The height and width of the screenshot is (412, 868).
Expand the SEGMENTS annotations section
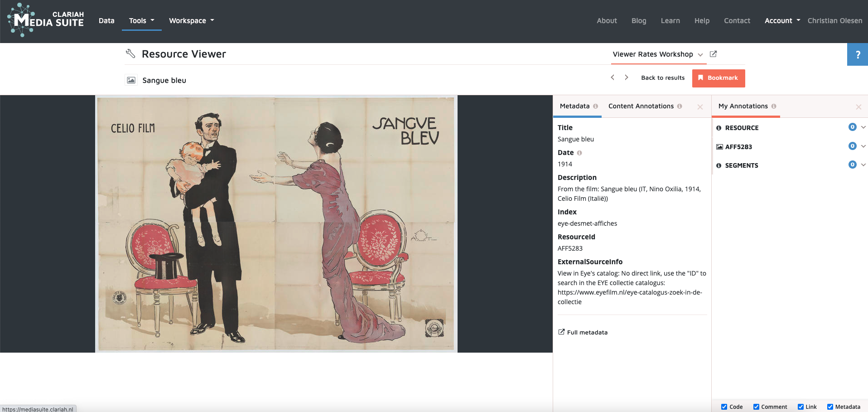point(863,165)
